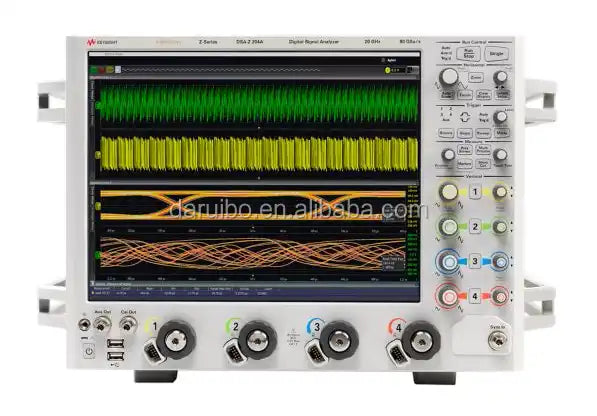Click the large horizontal scale knob
The width and height of the screenshot is (597, 416).
point(449,77)
